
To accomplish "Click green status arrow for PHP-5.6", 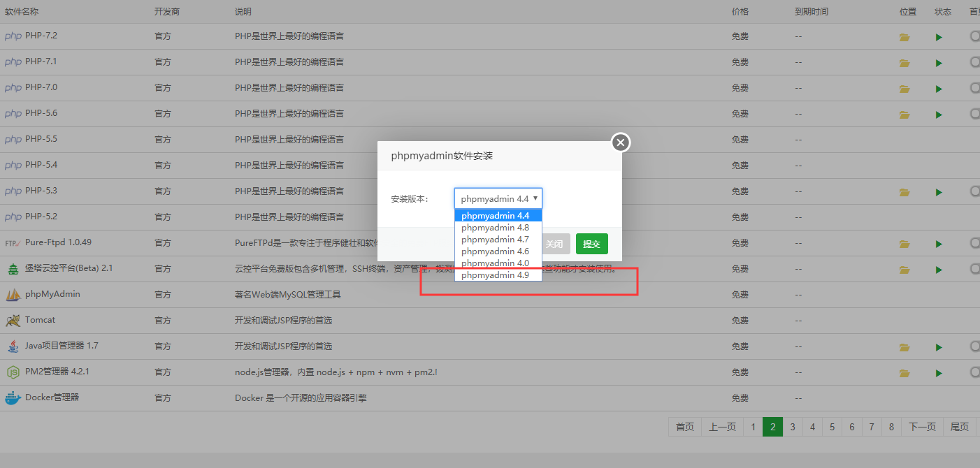I will [x=939, y=115].
